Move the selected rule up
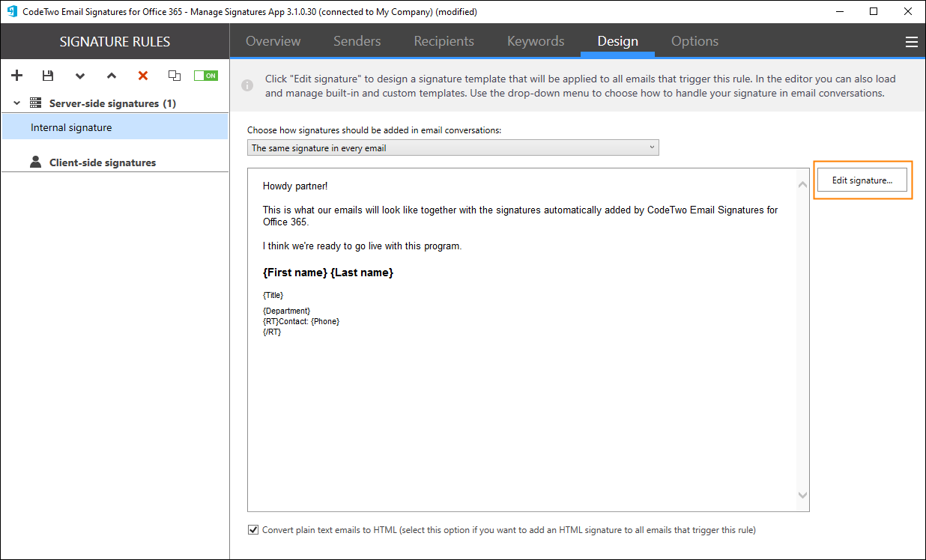 click(112, 76)
